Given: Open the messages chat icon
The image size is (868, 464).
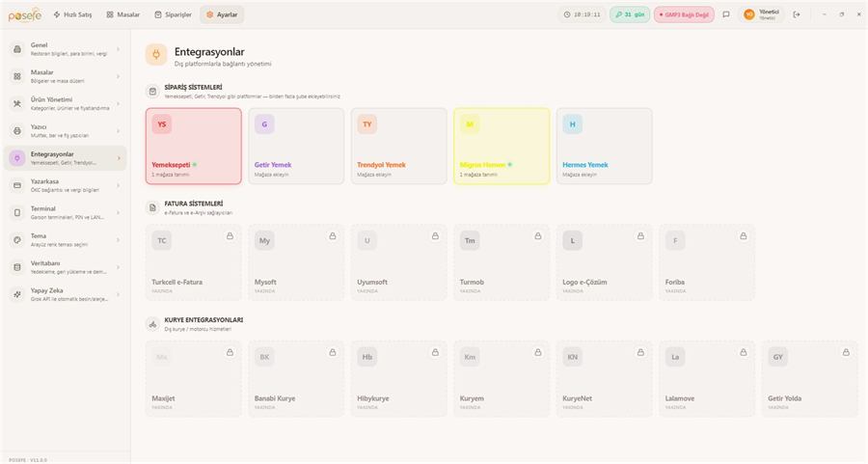Looking at the screenshot, I should pyautogui.click(x=726, y=14).
